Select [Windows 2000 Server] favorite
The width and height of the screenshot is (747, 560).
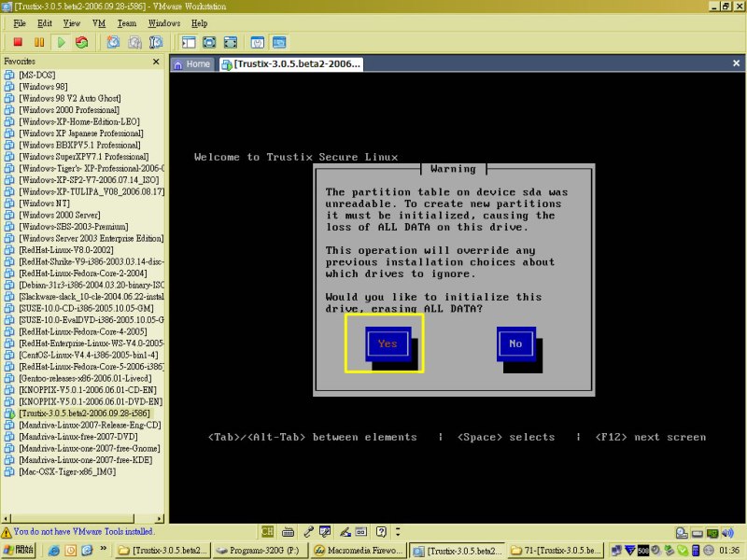(60, 215)
